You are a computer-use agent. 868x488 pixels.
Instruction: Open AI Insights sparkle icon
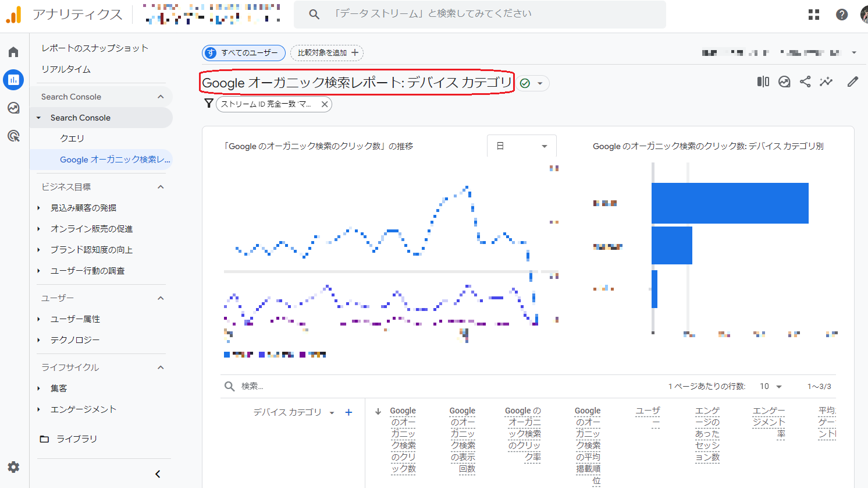point(826,82)
